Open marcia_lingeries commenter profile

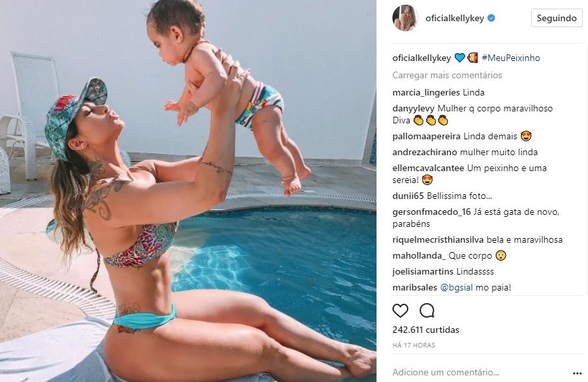tap(426, 93)
